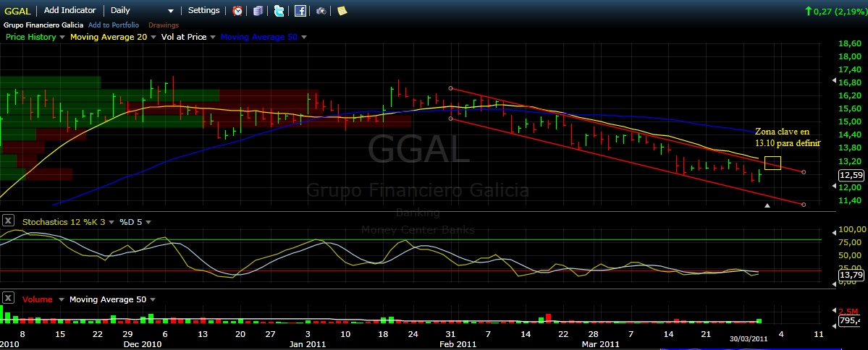Click Add Indicator menu
Image resolution: width=868 pixels, height=350 pixels.
[69, 11]
